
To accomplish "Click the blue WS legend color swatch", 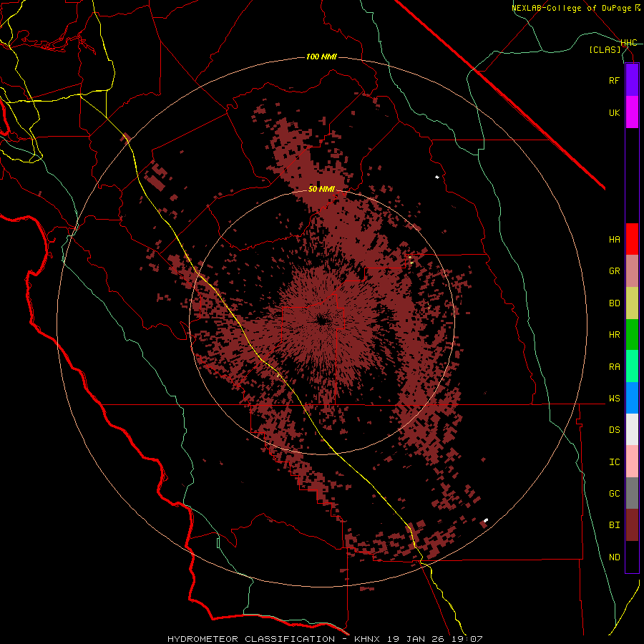I will 632,398.
